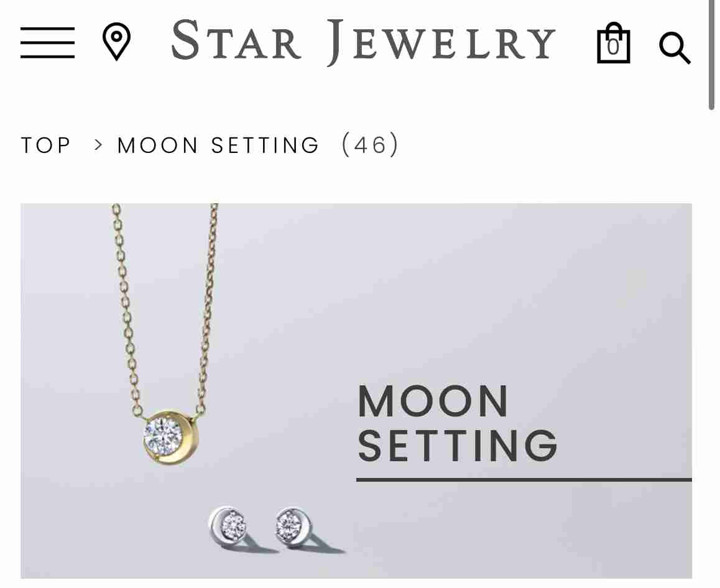Select the right silver moon earring
The width and height of the screenshot is (720, 588).
(x=294, y=526)
